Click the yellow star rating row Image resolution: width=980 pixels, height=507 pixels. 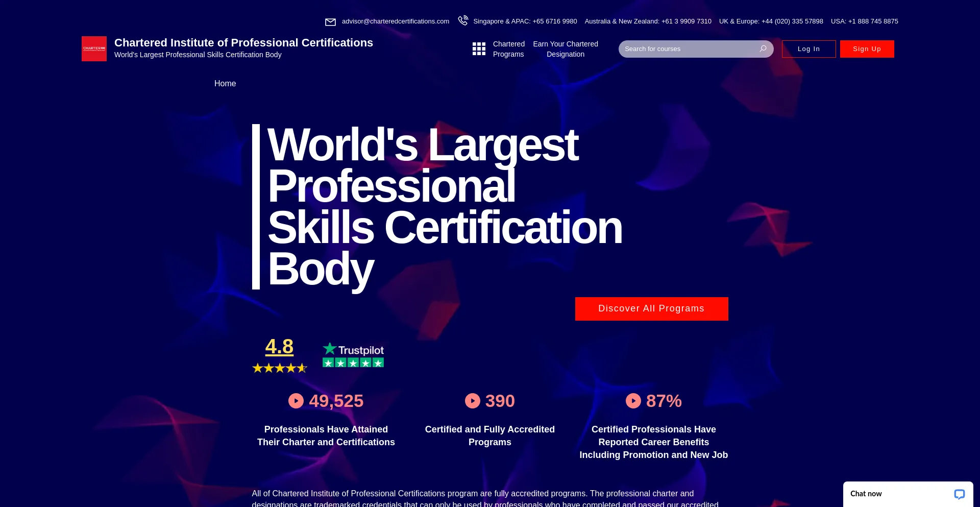pos(280,368)
